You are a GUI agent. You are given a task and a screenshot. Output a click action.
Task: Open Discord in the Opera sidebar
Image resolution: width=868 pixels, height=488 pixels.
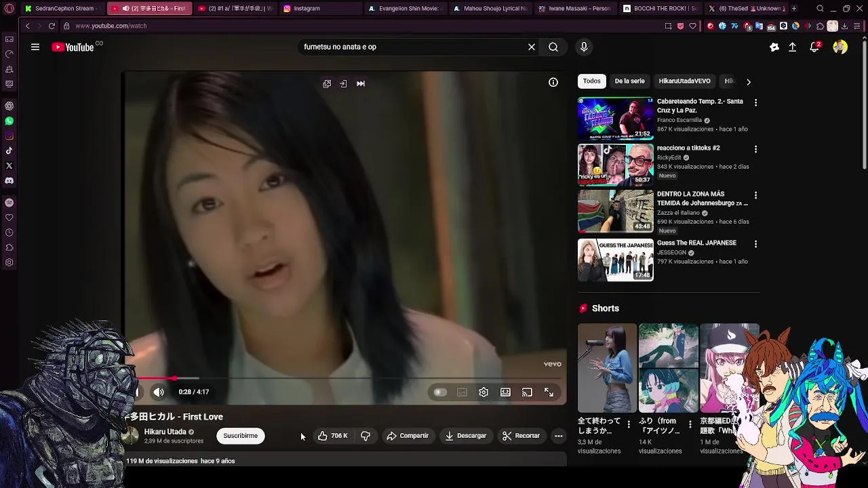pos(9,181)
